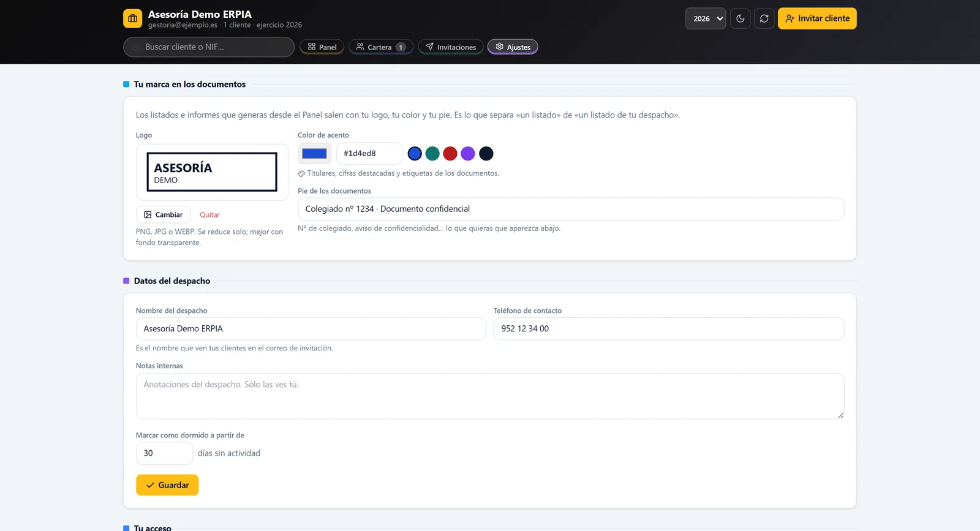Open the accent color picker swatch

(314, 154)
